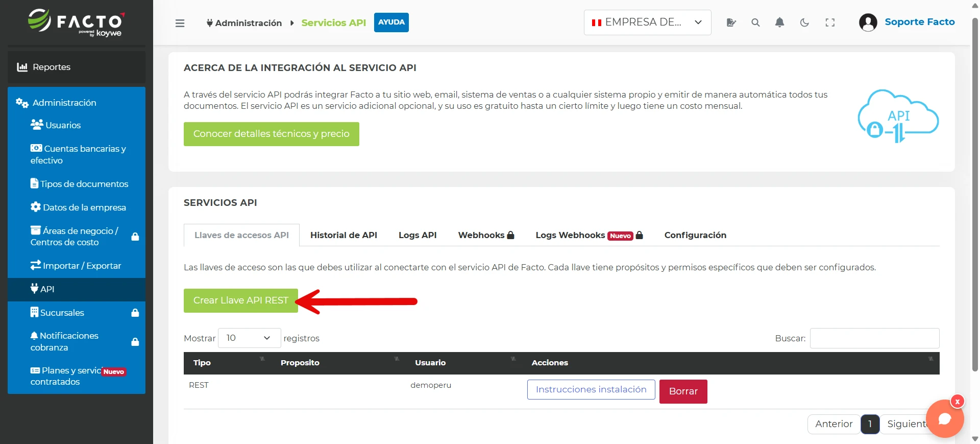This screenshot has height=444, width=980.
Task: Open Planes y servicios contratados
Action: point(77,376)
